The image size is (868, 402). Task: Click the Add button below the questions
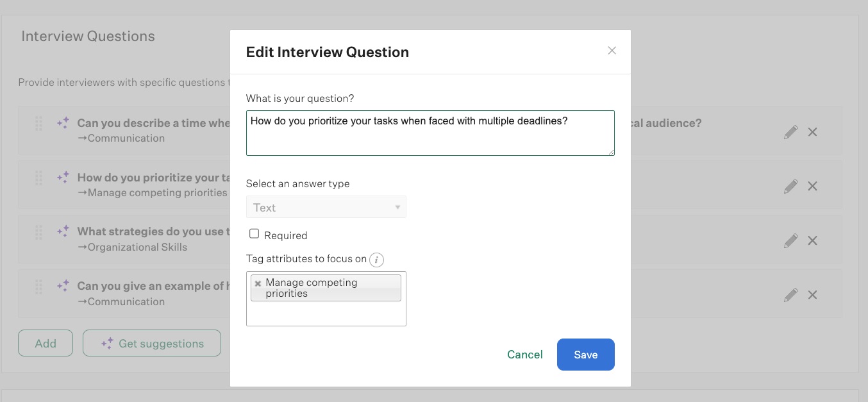(x=45, y=343)
